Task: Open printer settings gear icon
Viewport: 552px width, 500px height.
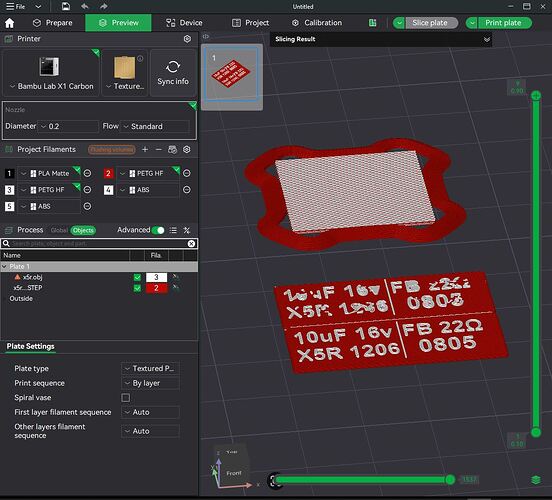Action: point(187,39)
